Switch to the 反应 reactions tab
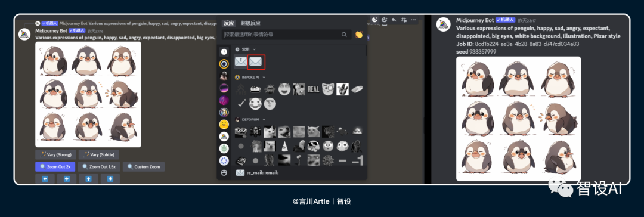 point(229,23)
